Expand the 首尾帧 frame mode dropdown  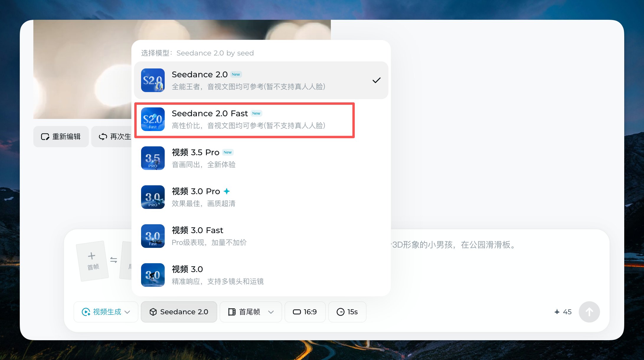[x=251, y=312]
